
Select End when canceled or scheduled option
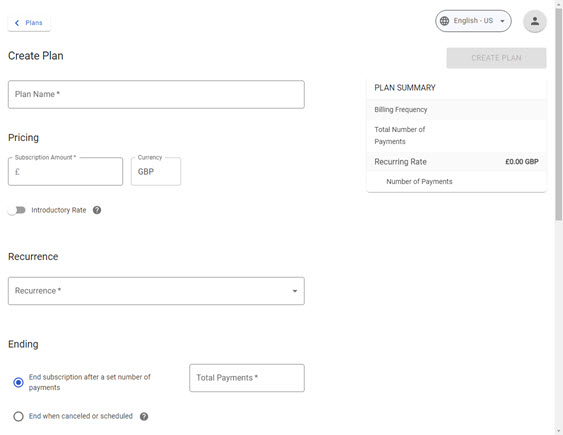tap(18, 416)
